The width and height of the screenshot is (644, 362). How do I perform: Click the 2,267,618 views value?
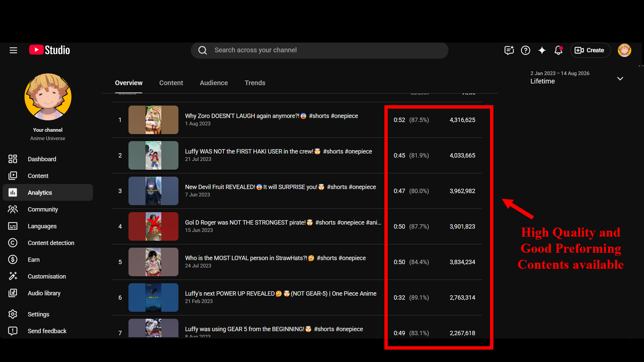[x=462, y=333]
